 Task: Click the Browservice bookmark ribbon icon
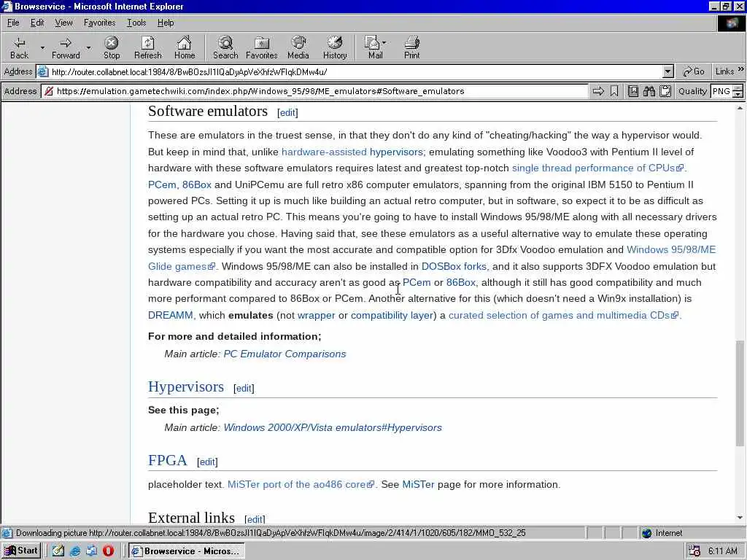614,91
